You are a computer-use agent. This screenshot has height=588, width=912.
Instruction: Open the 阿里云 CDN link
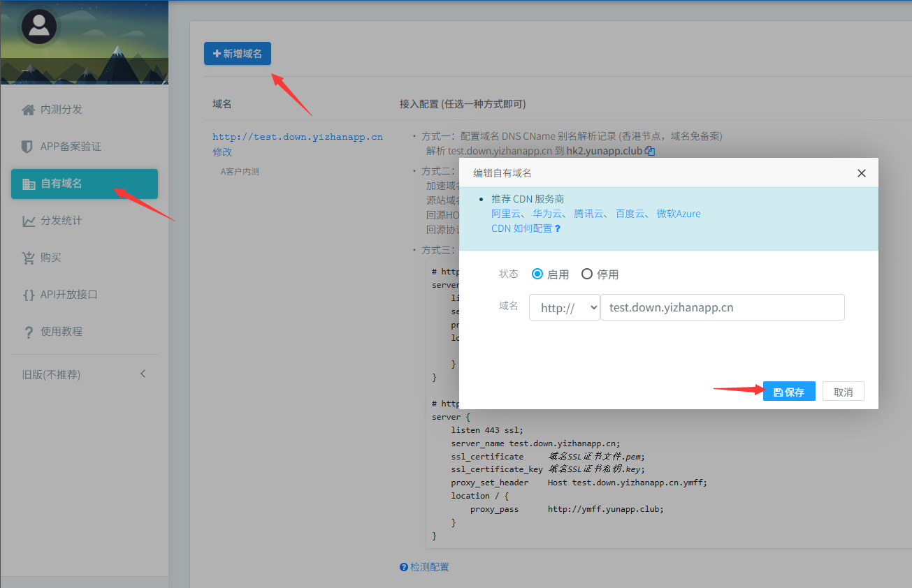[x=505, y=214]
